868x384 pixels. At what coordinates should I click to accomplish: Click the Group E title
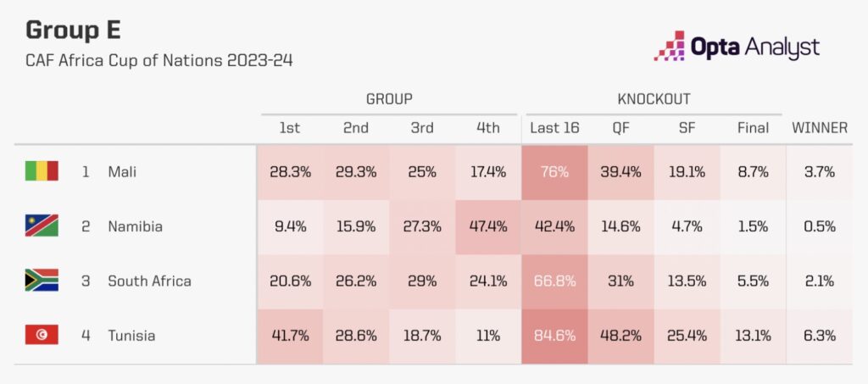click(x=73, y=31)
